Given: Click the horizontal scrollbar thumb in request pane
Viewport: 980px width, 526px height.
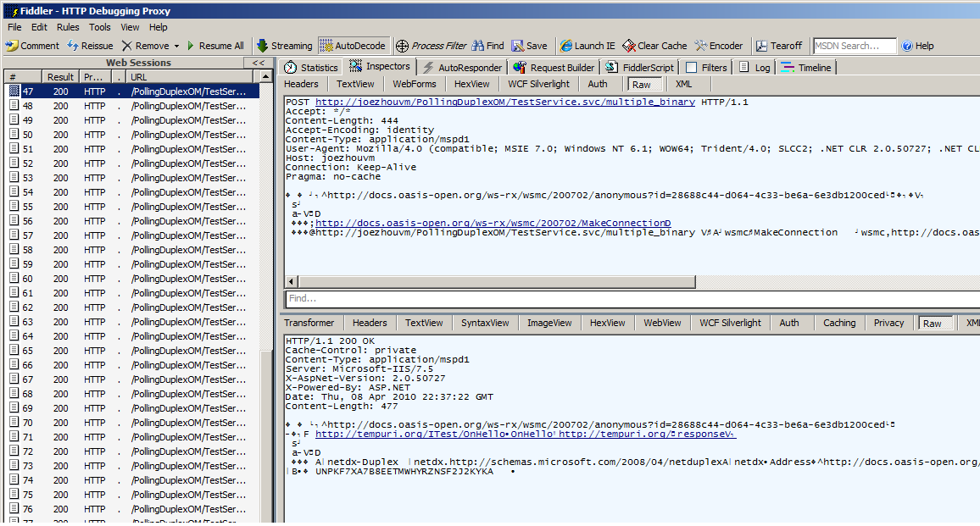Looking at the screenshot, I should pyautogui.click(x=497, y=282).
